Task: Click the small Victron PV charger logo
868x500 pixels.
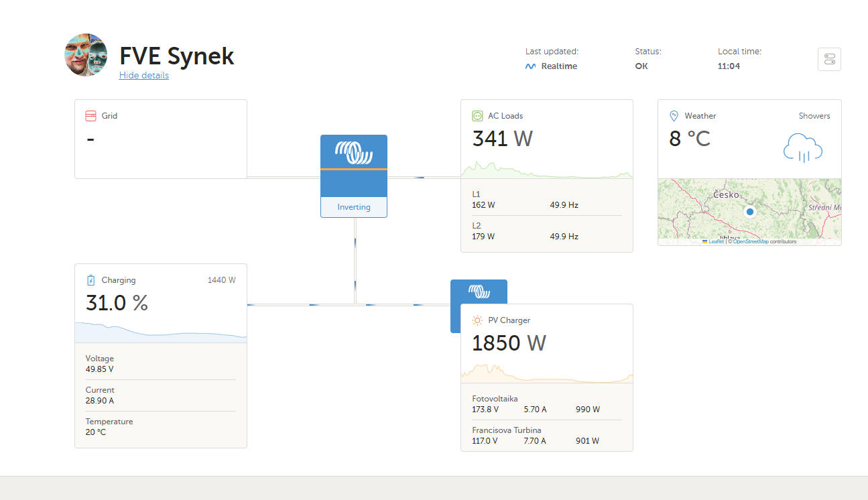Action: pos(479,292)
